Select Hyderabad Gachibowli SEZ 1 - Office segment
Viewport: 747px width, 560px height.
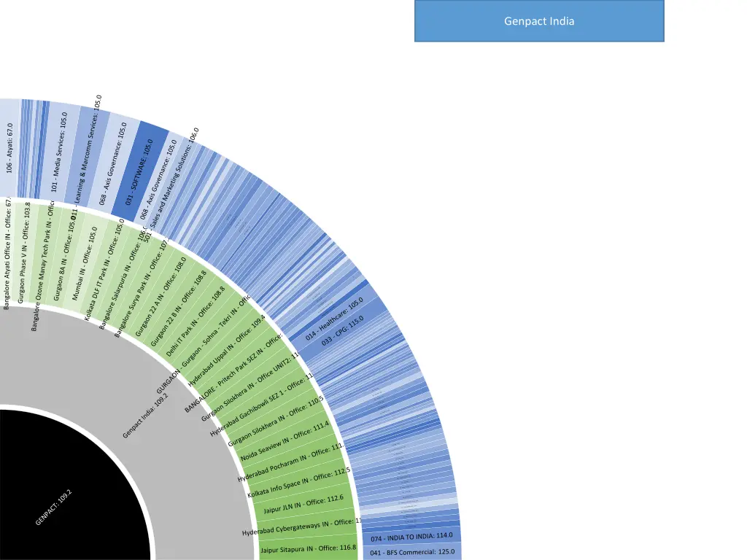click(262, 404)
